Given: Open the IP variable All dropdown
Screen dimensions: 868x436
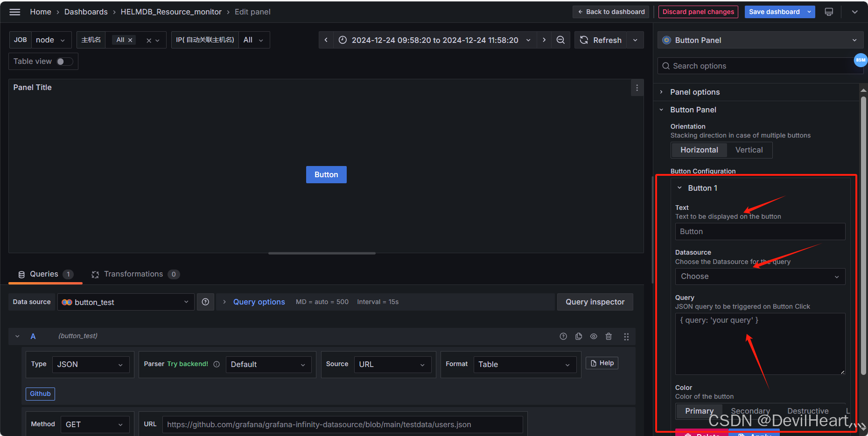Looking at the screenshot, I should point(254,40).
